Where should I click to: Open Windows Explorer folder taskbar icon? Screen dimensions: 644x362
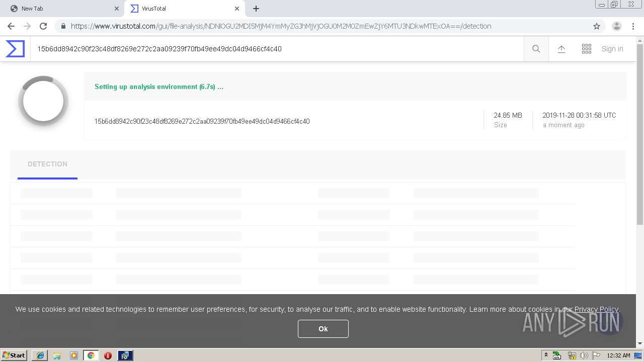[57, 355]
